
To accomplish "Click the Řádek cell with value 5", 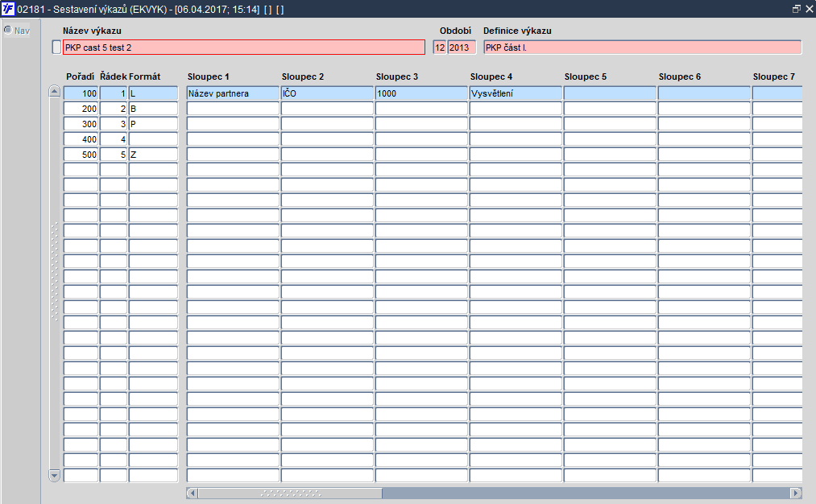I will point(114,155).
